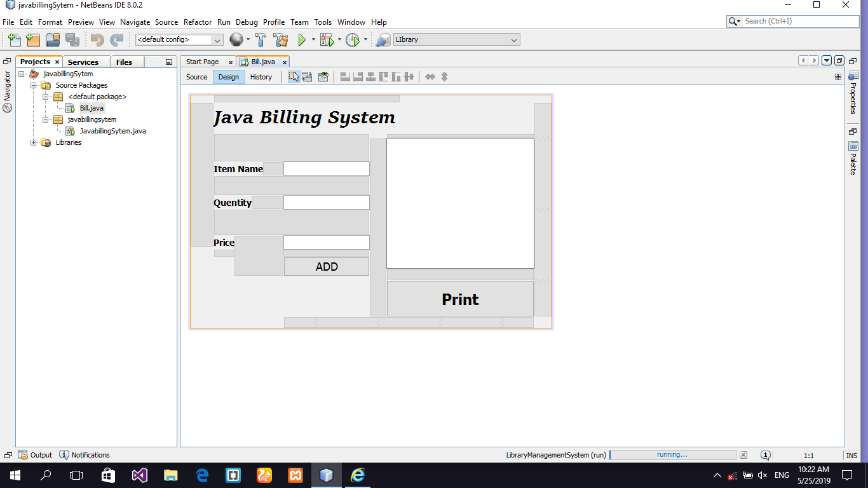Click the running progress bar indicator
The width and height of the screenshot is (868, 488).
[x=674, y=454]
